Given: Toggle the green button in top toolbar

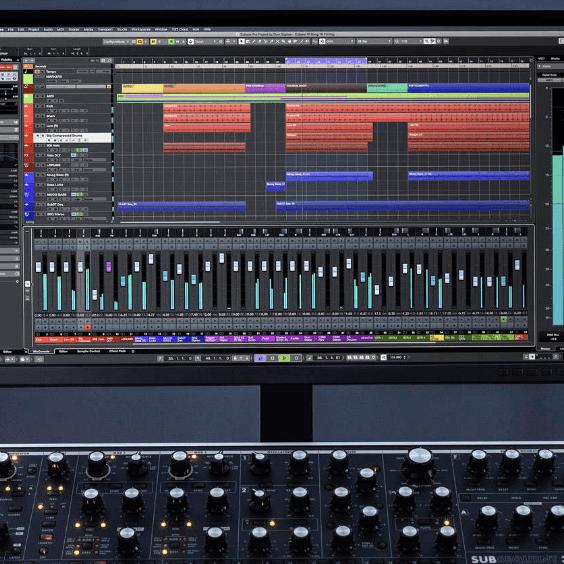Looking at the screenshot, I should tap(171, 42).
